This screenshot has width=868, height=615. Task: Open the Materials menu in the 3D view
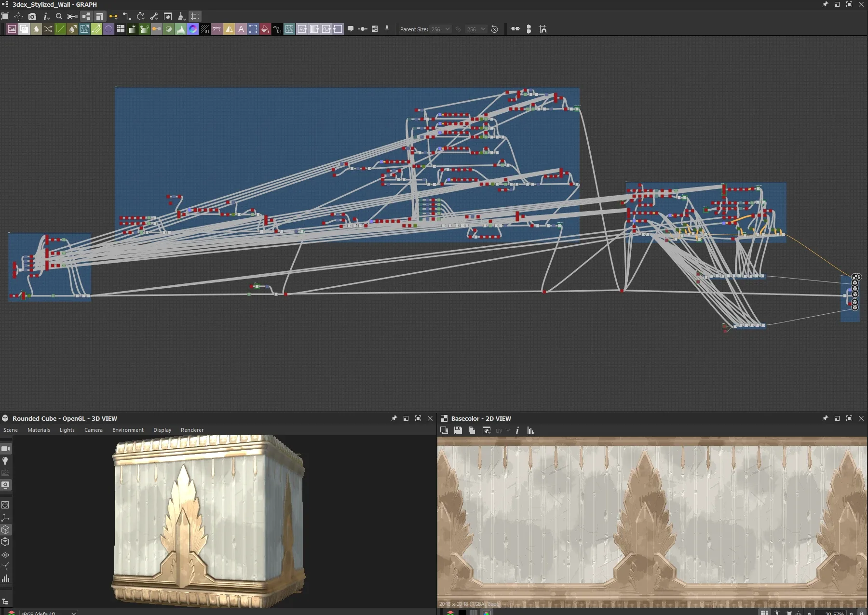click(39, 430)
